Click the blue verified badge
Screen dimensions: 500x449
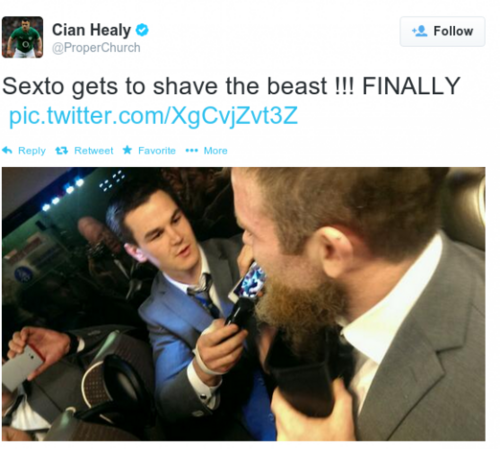[x=142, y=30]
